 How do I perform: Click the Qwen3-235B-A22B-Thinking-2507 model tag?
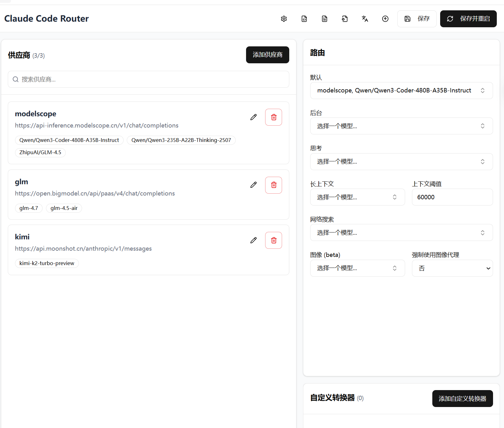pyautogui.click(x=181, y=140)
